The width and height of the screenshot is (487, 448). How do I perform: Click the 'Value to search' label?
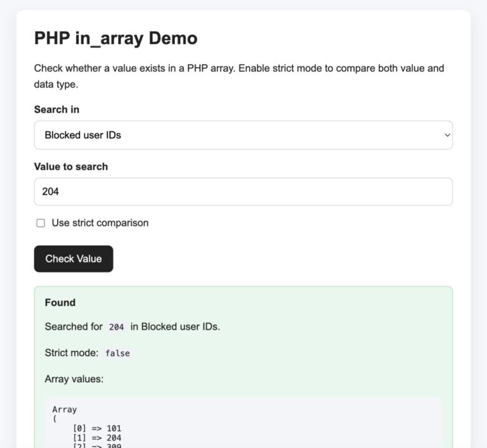tap(71, 167)
